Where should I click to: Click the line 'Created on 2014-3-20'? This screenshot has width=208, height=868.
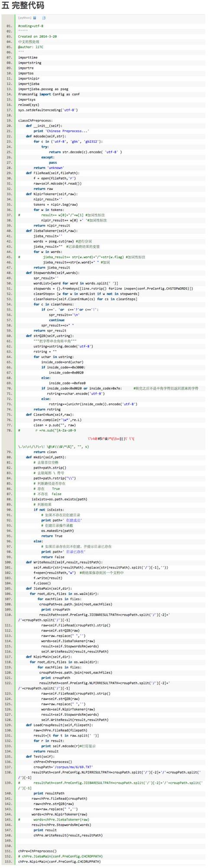click(x=37, y=36)
